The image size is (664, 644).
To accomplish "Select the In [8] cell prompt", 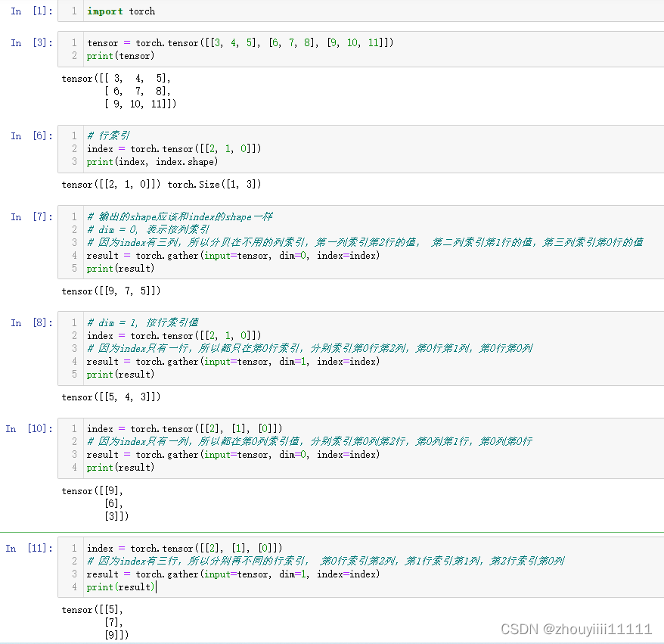I will (x=31, y=323).
